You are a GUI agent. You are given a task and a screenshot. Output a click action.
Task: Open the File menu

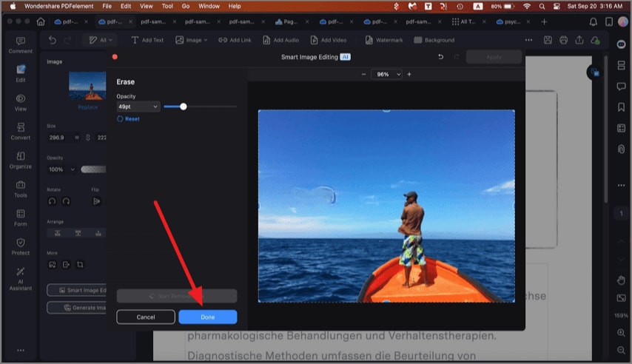tap(107, 6)
